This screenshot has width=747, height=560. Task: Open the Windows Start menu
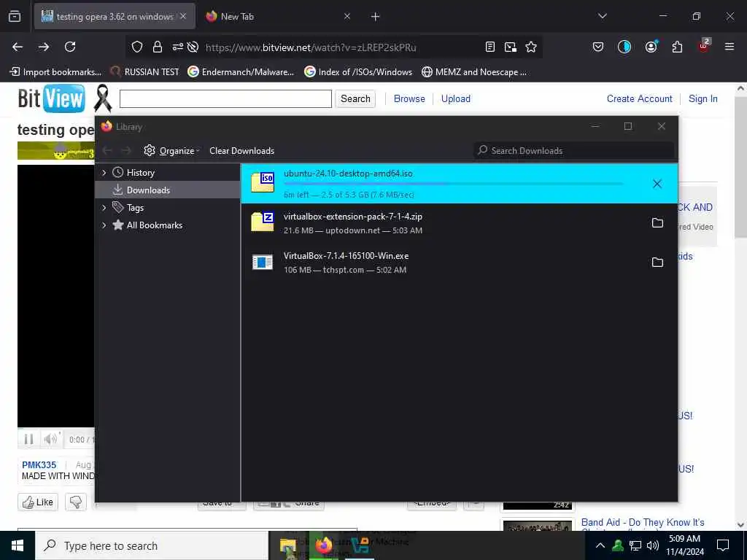tap(18, 545)
